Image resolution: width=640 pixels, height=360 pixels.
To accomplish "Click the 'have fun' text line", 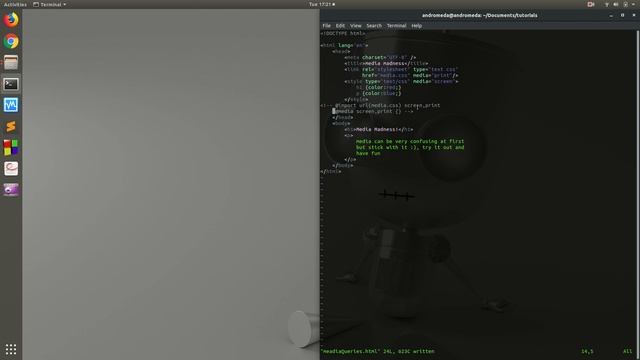I will pyautogui.click(x=368, y=153).
